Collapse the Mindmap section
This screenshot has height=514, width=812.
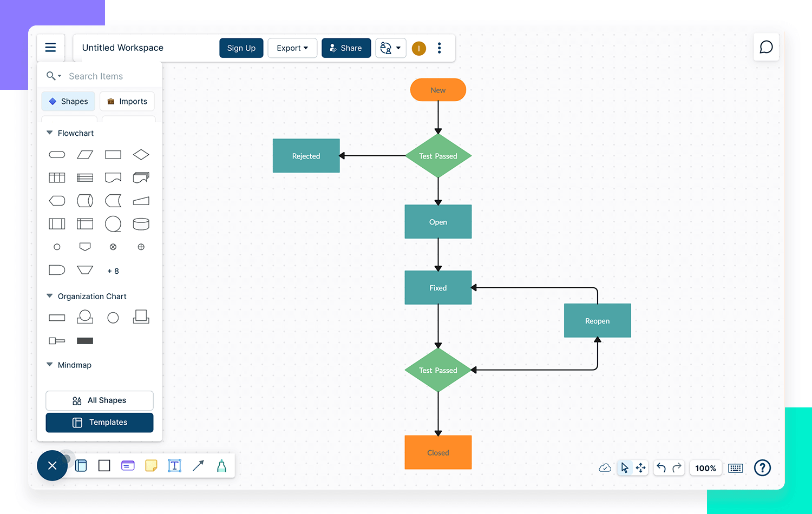(50, 365)
